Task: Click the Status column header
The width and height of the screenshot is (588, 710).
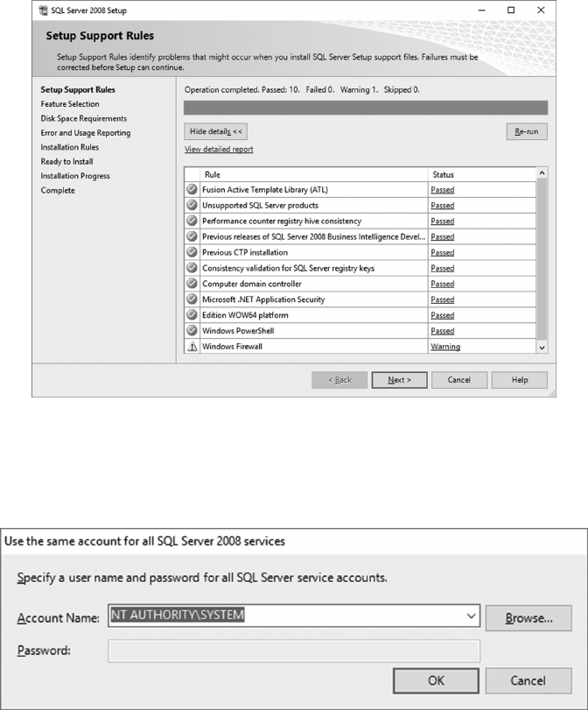Action: point(482,174)
